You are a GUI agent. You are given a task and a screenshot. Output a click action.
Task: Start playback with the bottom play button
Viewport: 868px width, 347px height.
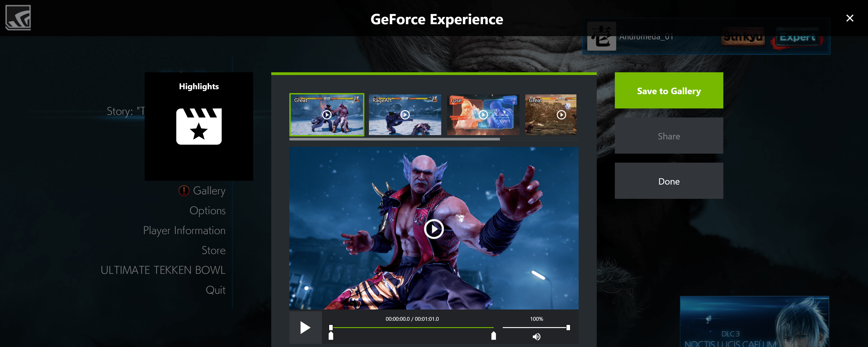click(305, 327)
